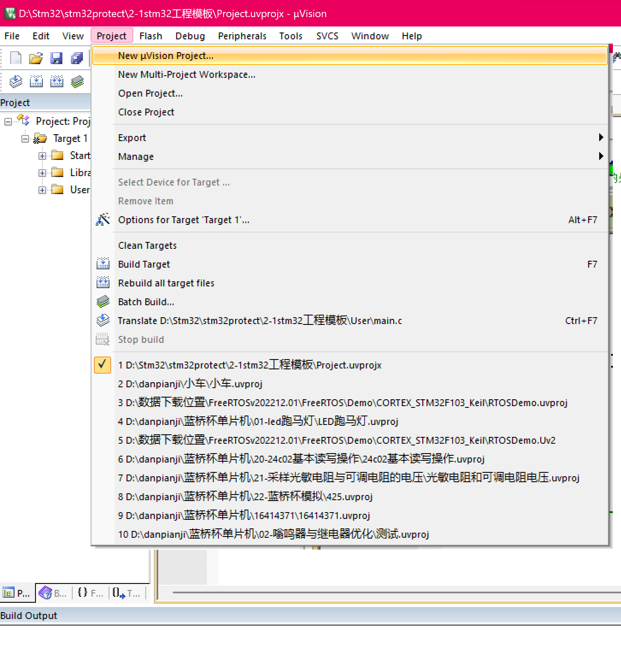Click the Translate toolbar icon

[16, 81]
